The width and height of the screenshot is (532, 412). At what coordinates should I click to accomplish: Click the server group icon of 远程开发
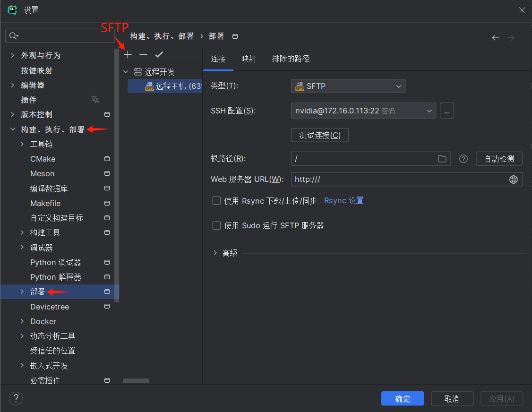point(138,72)
